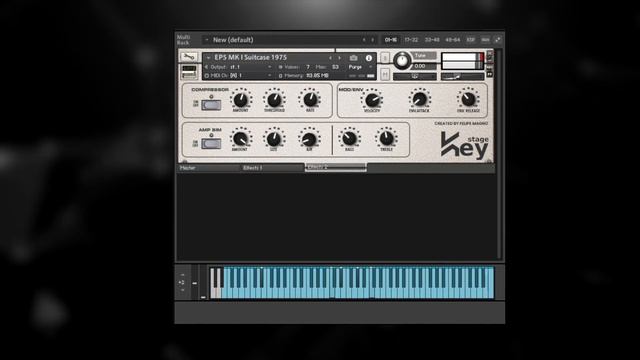Image resolution: width=640 pixels, height=360 pixels.
Task: Toggle the Compressor on/off switch
Action: pos(211,105)
